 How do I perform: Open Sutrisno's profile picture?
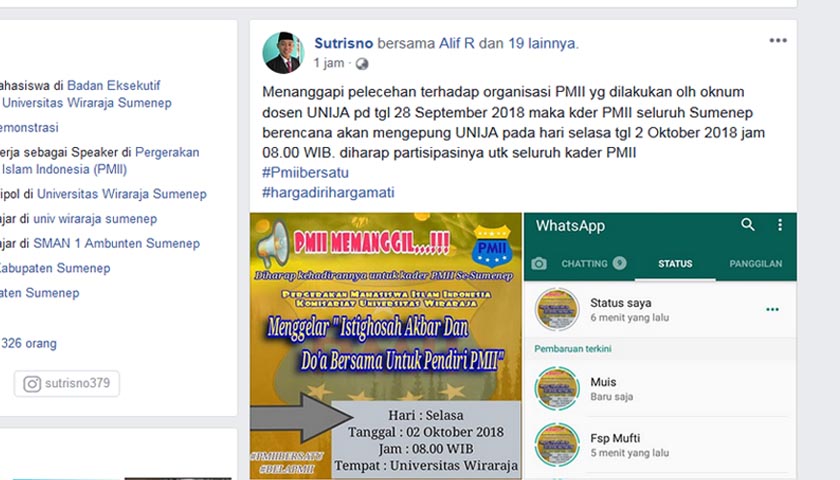283,52
